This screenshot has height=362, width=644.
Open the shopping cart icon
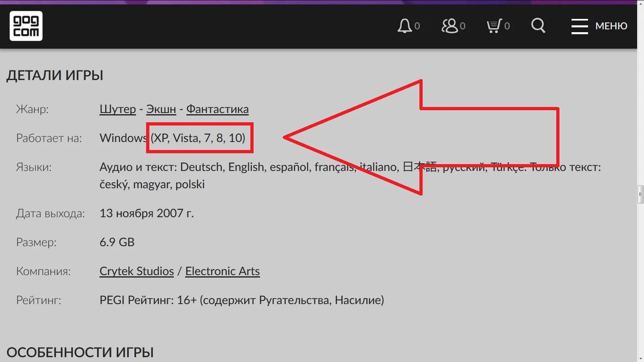[494, 26]
